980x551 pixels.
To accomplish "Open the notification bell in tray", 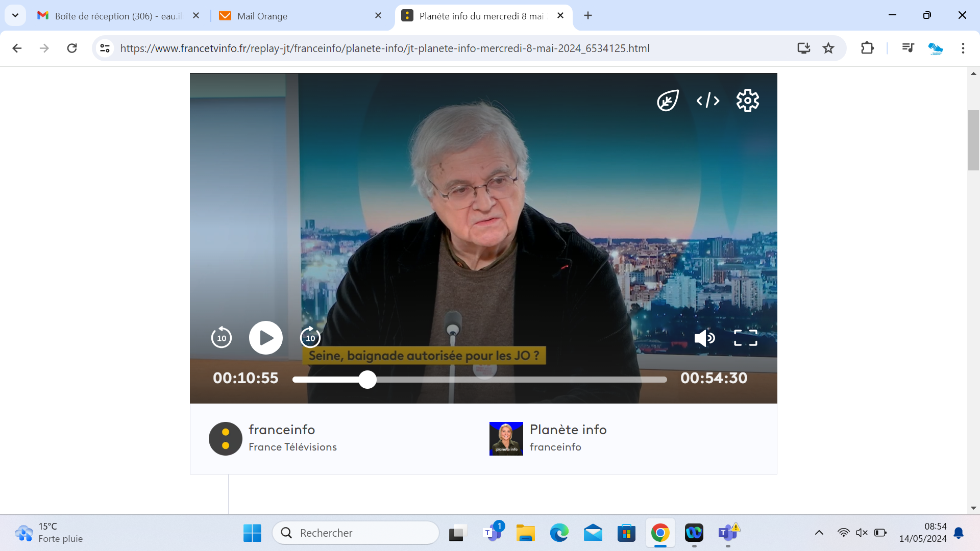I will click(959, 533).
